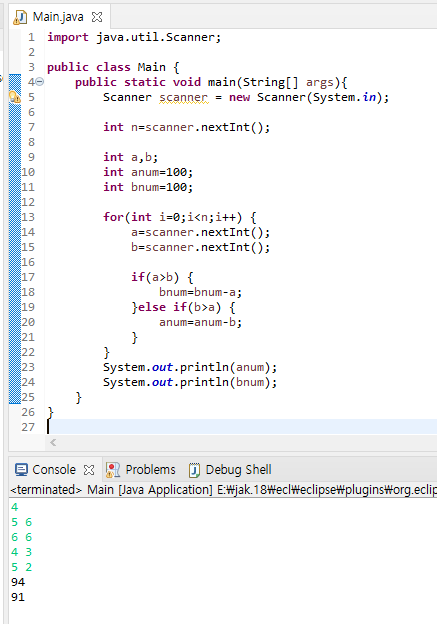Click the Debug Shell tab icon
This screenshot has width=437, height=624.
[x=194, y=470]
